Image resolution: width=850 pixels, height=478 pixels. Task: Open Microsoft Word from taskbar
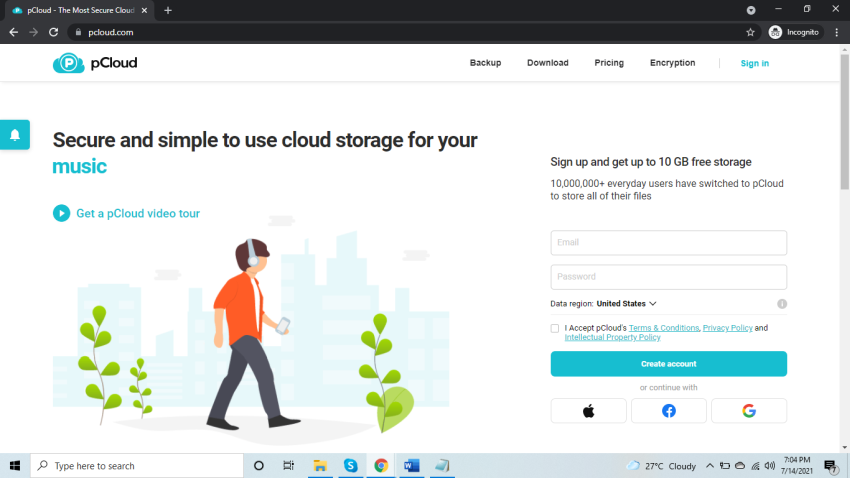tap(411, 466)
